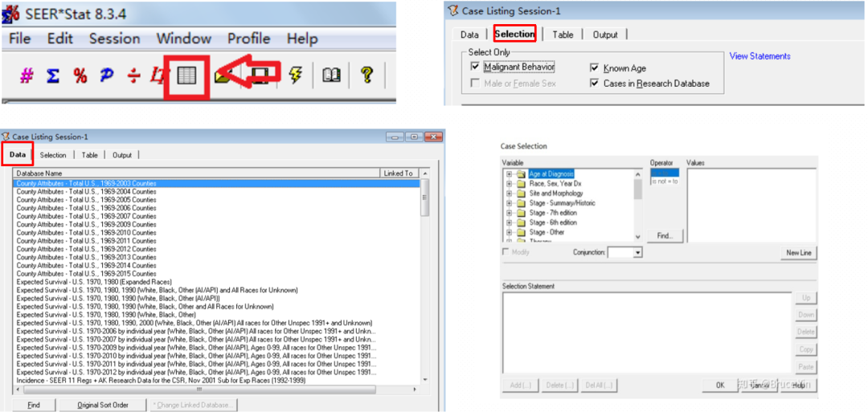Start a new Frequency session (# icon)
Image resolution: width=868 pixels, height=412 pixels.
(26, 75)
